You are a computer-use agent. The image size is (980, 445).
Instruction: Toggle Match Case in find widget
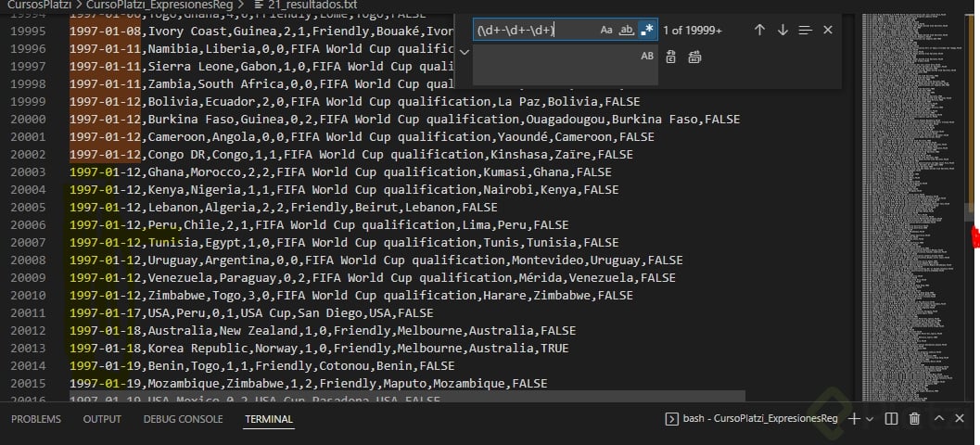tap(605, 30)
